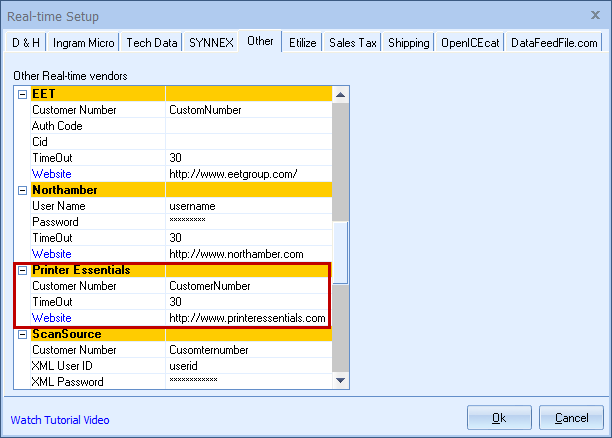Screen dimensions: 612x438
Task: Open the Shipping tab
Action: pos(409,42)
